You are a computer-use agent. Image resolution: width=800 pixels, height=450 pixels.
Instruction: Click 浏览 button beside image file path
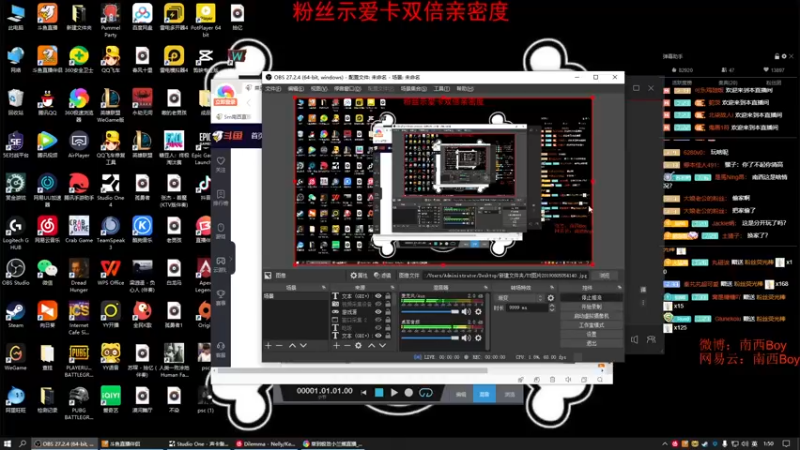[x=605, y=276]
